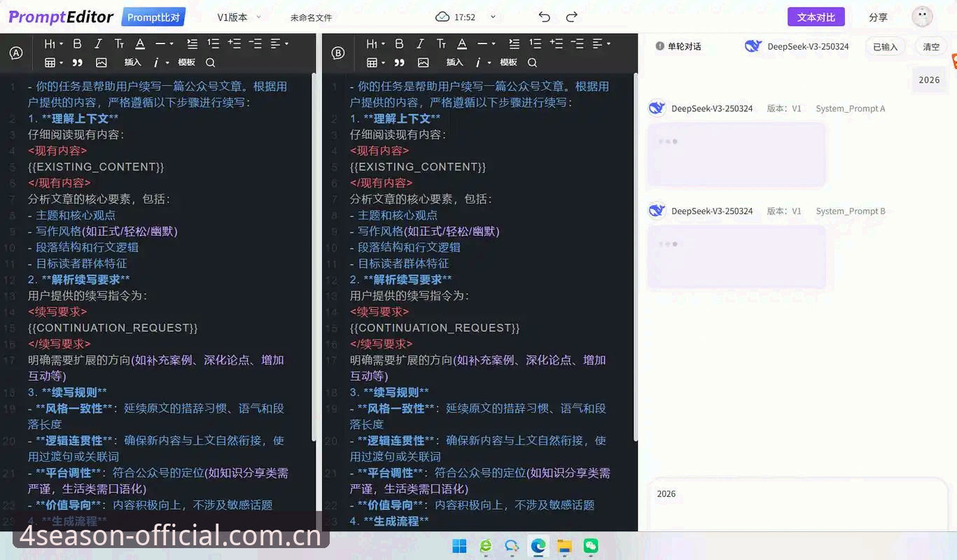Click the message input box containing 2026
Image resolution: width=957 pixels, height=560 pixels.
pos(797,504)
